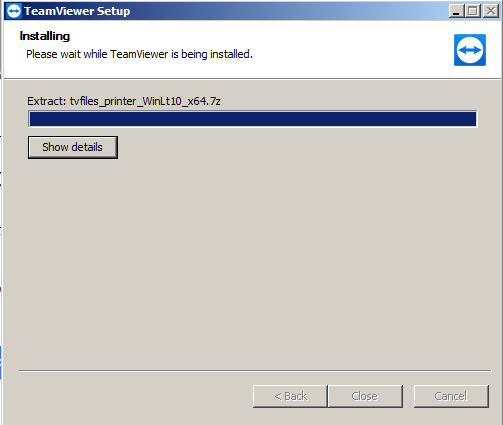
Task: Click the bold Installing heading
Action: (45, 36)
